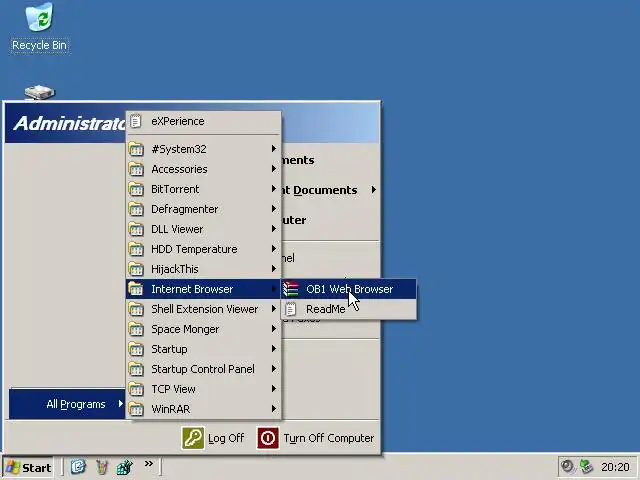Click the OB1 Web Browser archive icon

[291, 289]
